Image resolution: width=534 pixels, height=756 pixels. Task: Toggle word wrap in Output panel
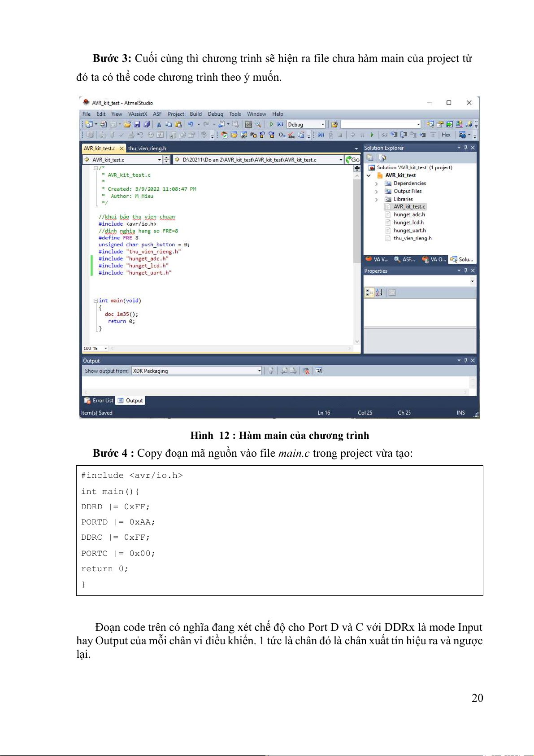[318, 371]
